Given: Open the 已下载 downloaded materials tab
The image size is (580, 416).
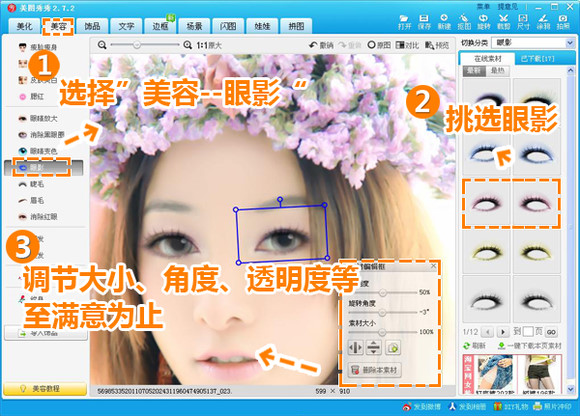Looking at the screenshot, I should point(537,58).
